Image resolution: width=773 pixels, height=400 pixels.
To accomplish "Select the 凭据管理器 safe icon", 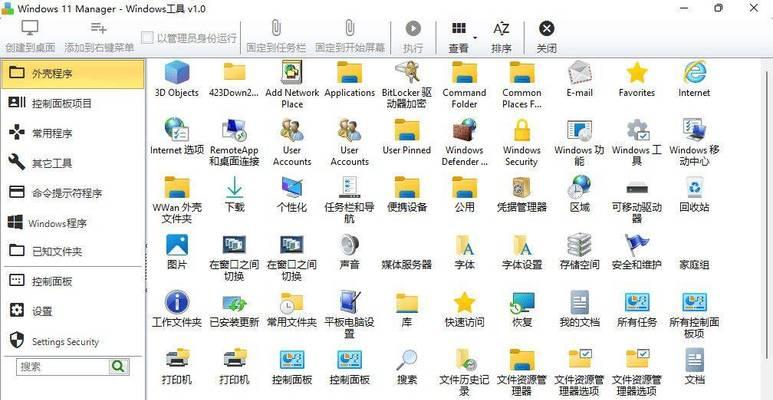I will pos(522,187).
